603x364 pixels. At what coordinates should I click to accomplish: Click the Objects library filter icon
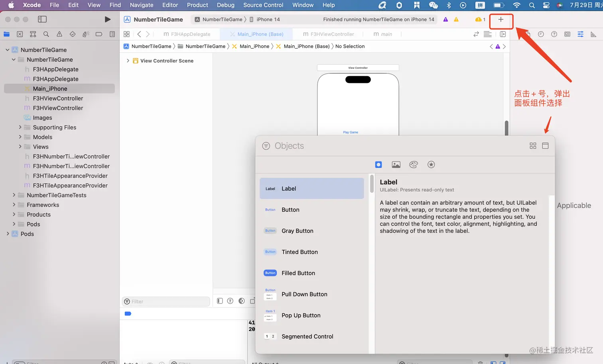click(266, 146)
